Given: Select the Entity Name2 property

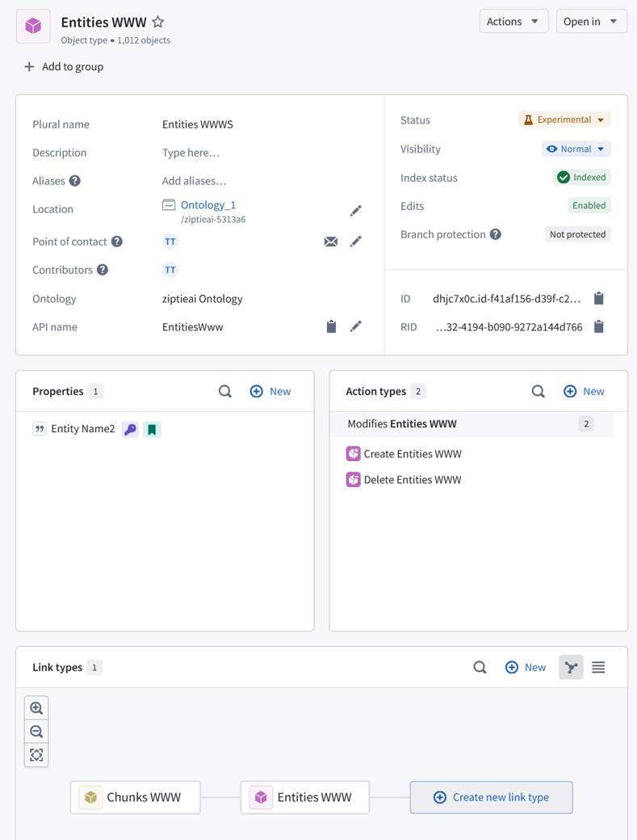Looking at the screenshot, I should (83, 429).
